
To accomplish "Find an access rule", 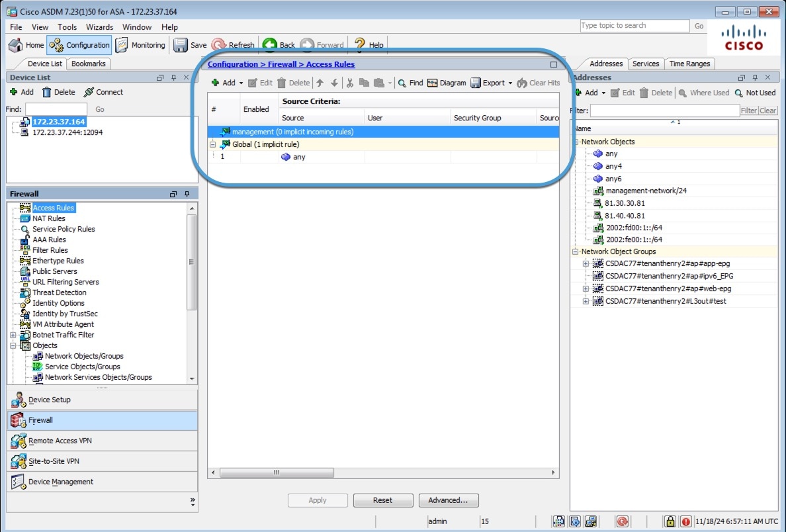I will tap(411, 83).
